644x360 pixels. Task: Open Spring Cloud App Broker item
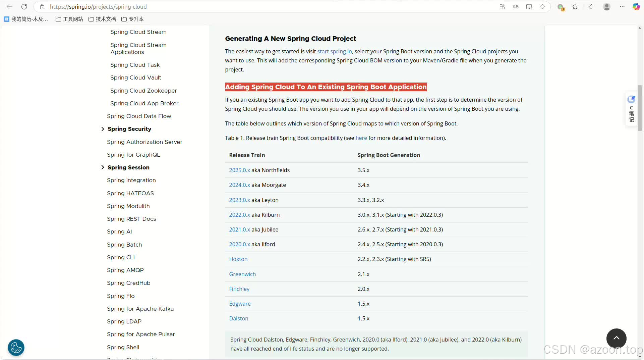[144, 103]
